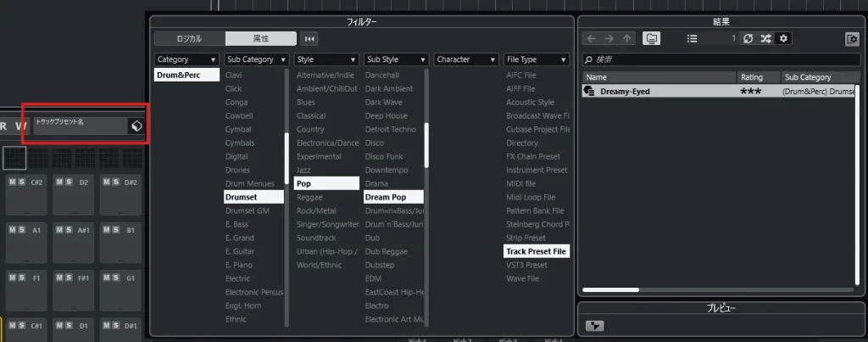Click the track preset browse icon
The height and width of the screenshot is (342, 868).
coord(135,126)
